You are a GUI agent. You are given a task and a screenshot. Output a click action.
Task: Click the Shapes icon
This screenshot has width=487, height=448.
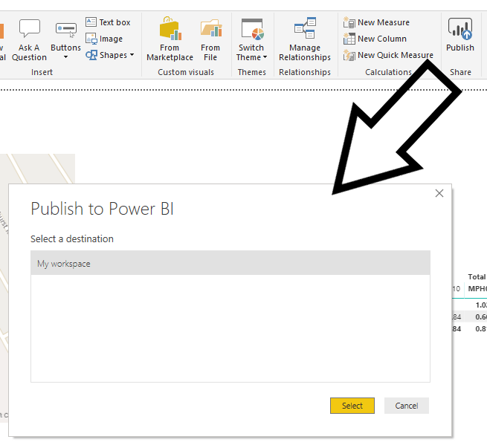tap(91, 55)
